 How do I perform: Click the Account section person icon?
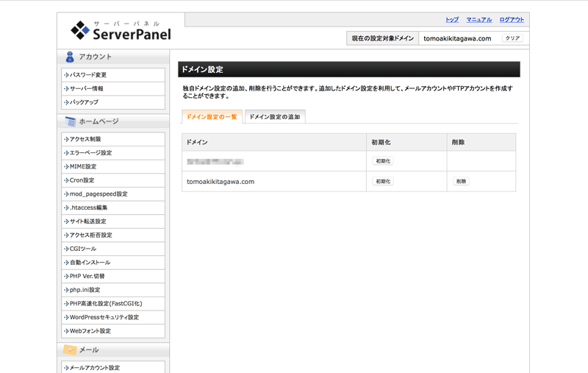point(70,57)
